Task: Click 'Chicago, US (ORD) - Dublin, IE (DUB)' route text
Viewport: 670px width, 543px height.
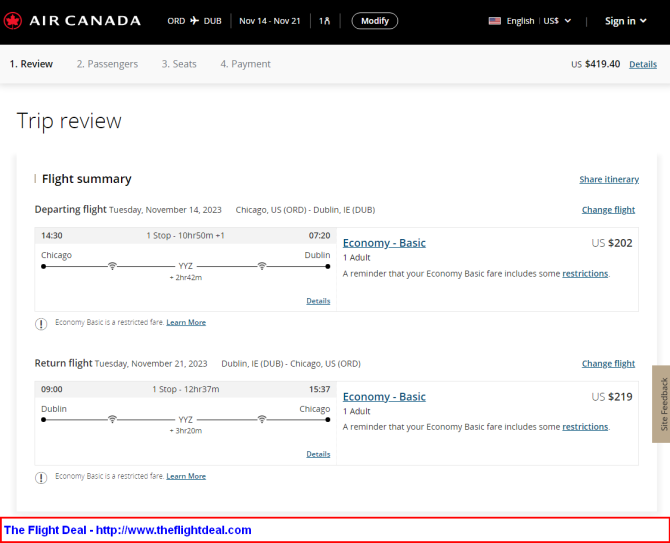Action: coord(306,210)
